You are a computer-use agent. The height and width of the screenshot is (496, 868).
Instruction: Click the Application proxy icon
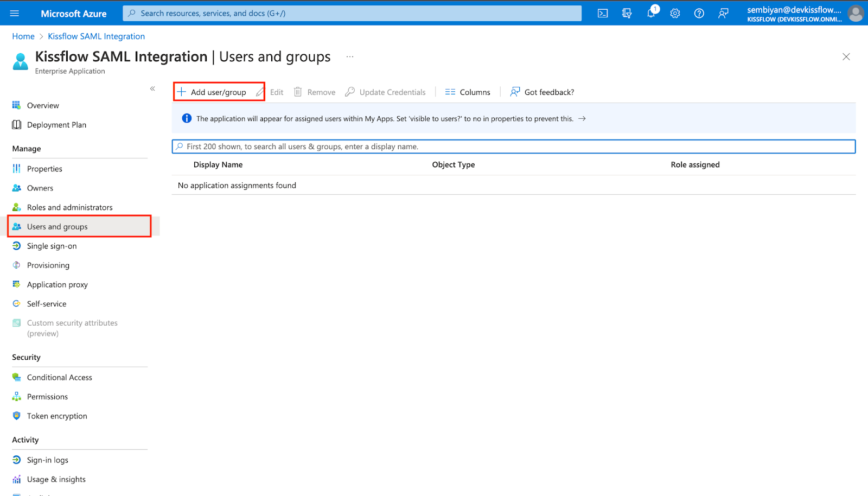(16, 284)
